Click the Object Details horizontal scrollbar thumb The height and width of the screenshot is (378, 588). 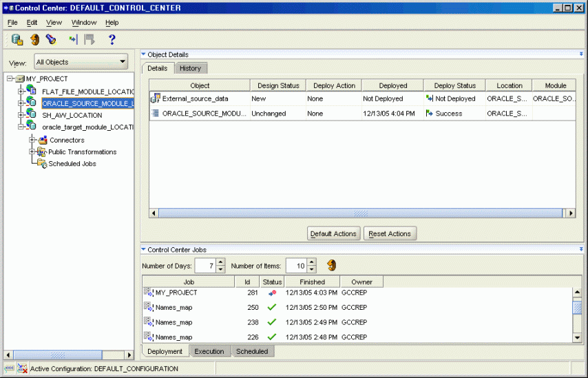360,213
